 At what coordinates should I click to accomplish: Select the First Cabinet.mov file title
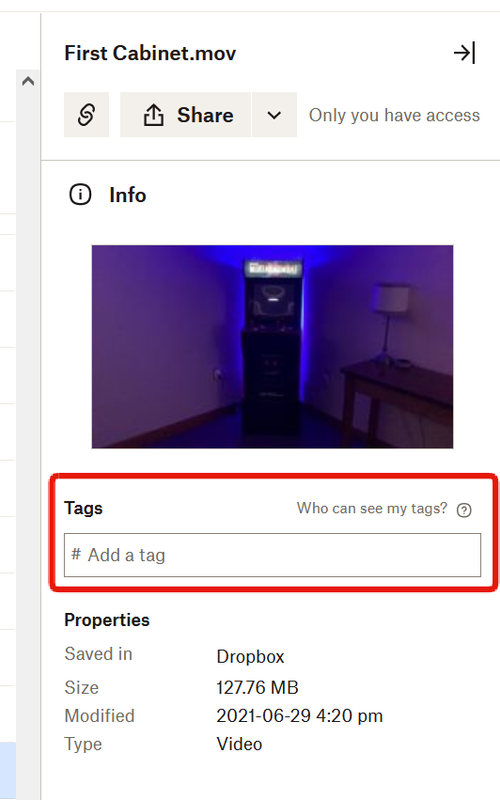(150, 53)
